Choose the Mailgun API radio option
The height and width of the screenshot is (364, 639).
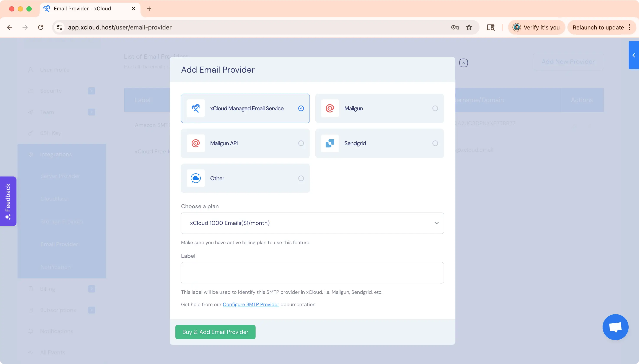click(x=301, y=143)
